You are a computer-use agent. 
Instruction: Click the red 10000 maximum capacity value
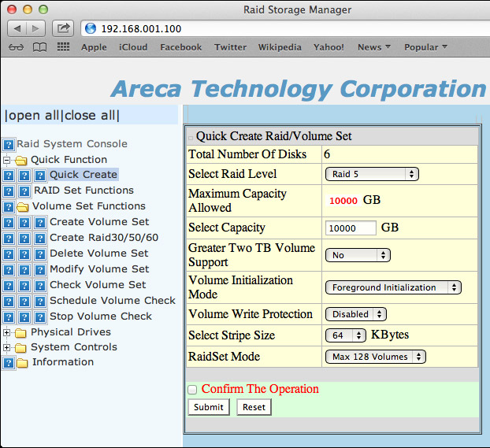pyautogui.click(x=343, y=201)
